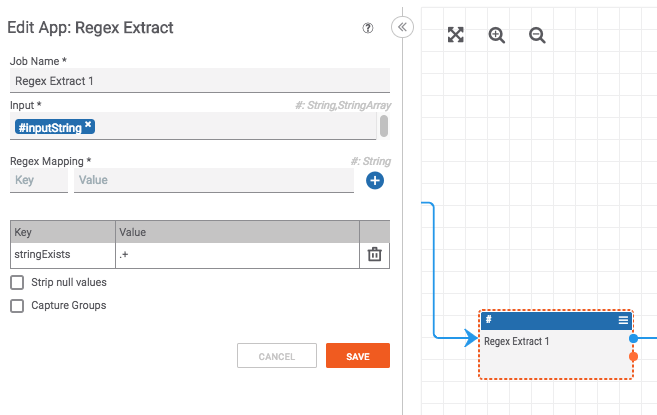657x415 pixels.
Task: Collapse the Edit App side panel
Action: (403, 28)
